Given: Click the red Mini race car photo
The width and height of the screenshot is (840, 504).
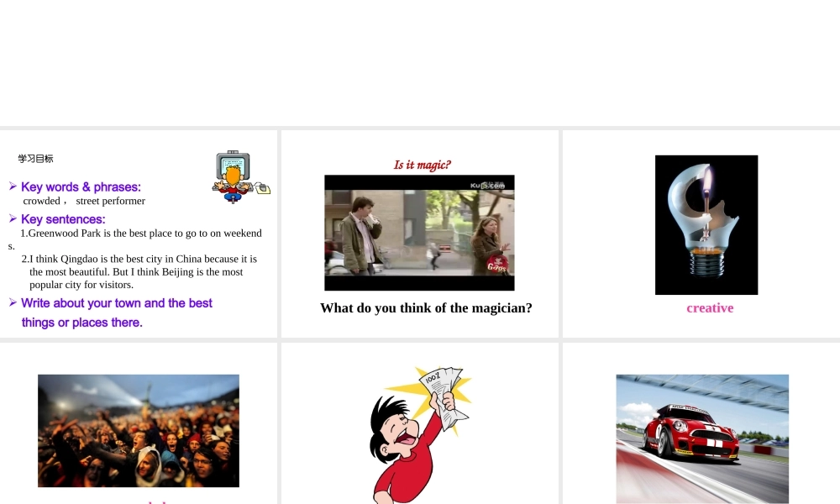Looking at the screenshot, I should (702, 438).
